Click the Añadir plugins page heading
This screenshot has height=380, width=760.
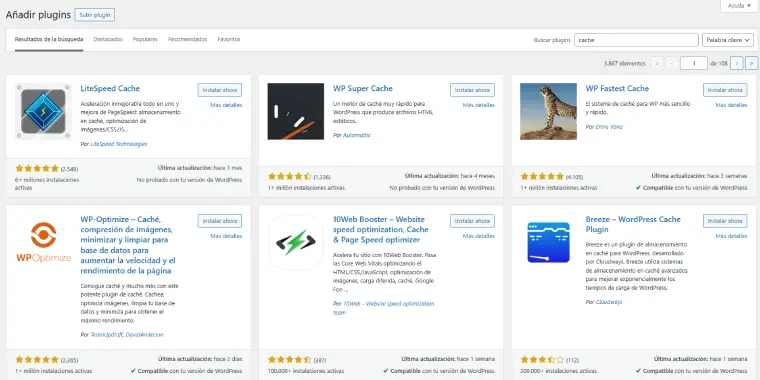[x=38, y=15]
